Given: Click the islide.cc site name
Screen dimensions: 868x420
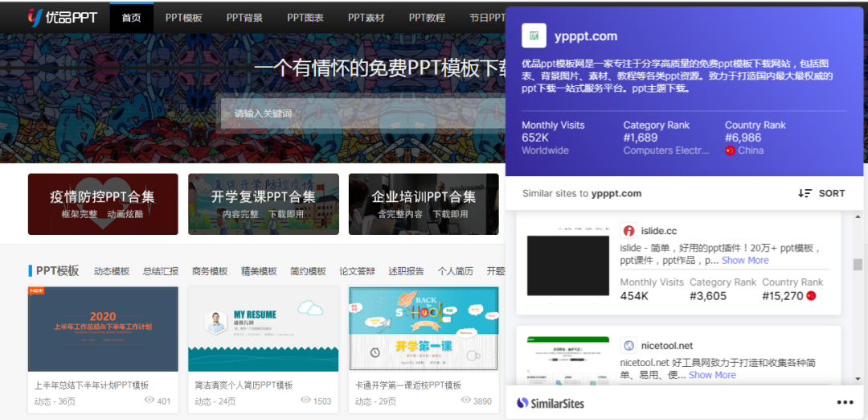Looking at the screenshot, I should point(659,230).
